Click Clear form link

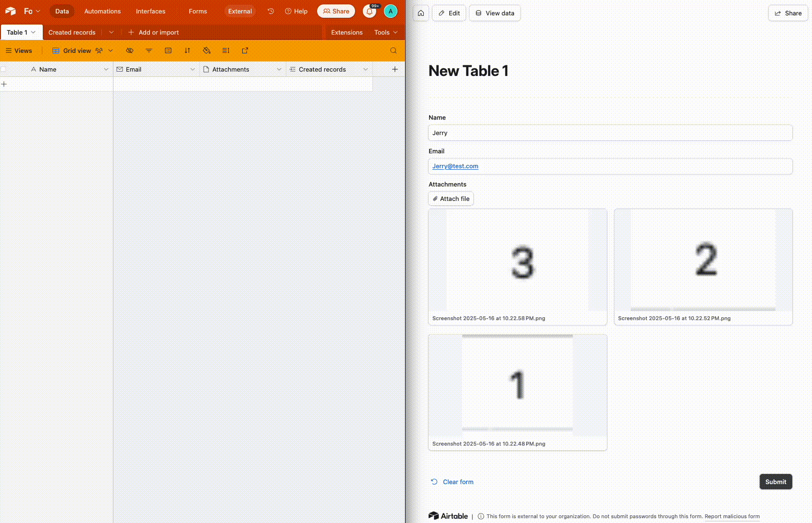452,482
